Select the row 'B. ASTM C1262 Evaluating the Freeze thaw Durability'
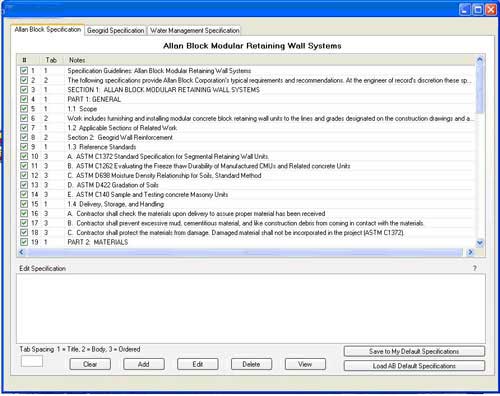The image size is (500, 396). click(247, 166)
